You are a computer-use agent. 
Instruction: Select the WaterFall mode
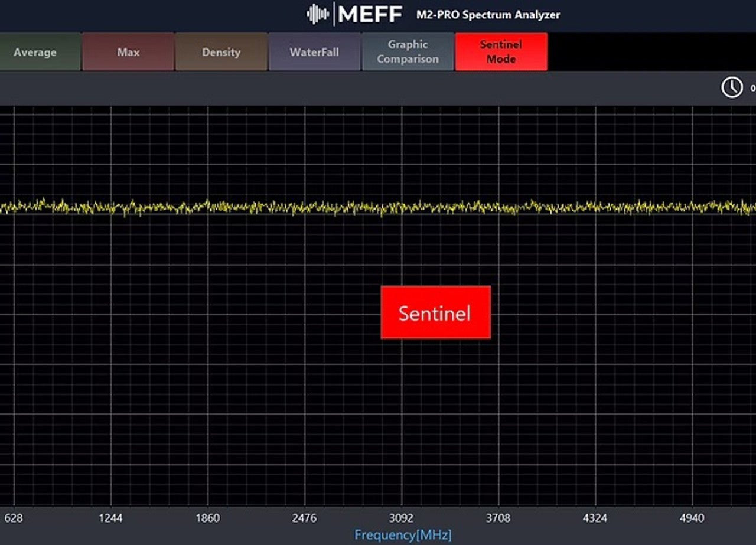314,51
